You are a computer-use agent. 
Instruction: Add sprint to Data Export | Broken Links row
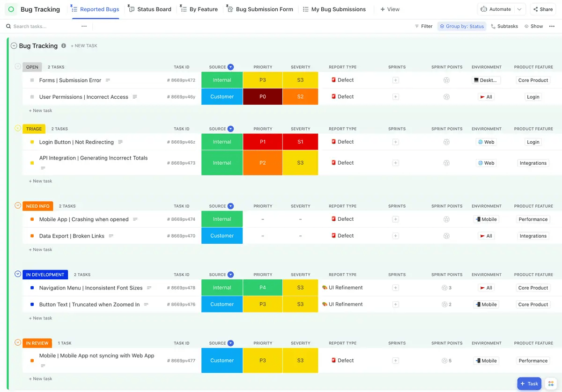396,236
